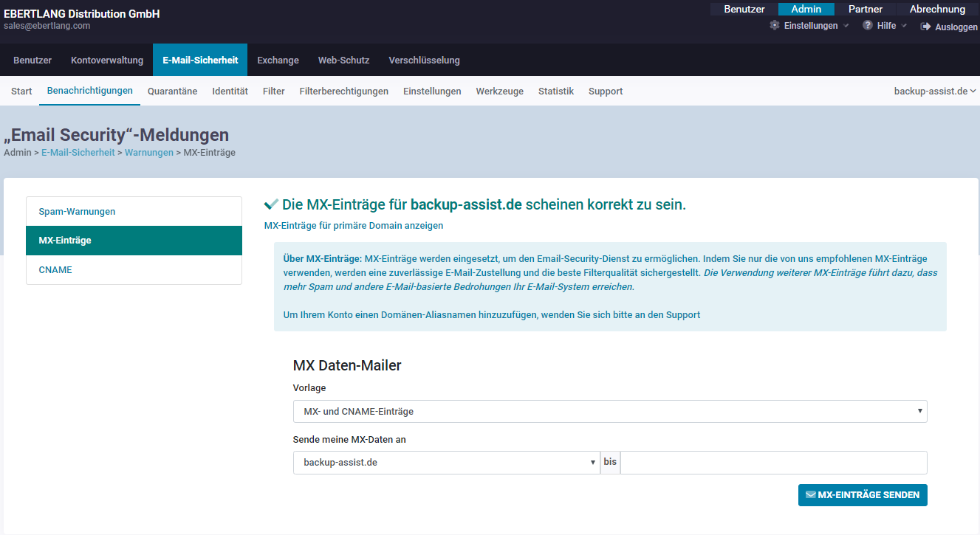Click the sales@ebertlang.com account email
The image size is (980, 535).
click(x=47, y=26)
